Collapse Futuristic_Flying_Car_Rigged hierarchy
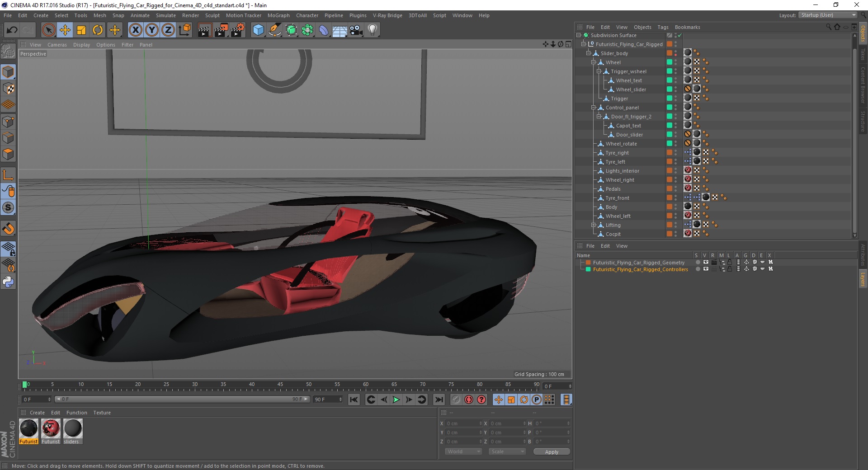 coord(583,44)
